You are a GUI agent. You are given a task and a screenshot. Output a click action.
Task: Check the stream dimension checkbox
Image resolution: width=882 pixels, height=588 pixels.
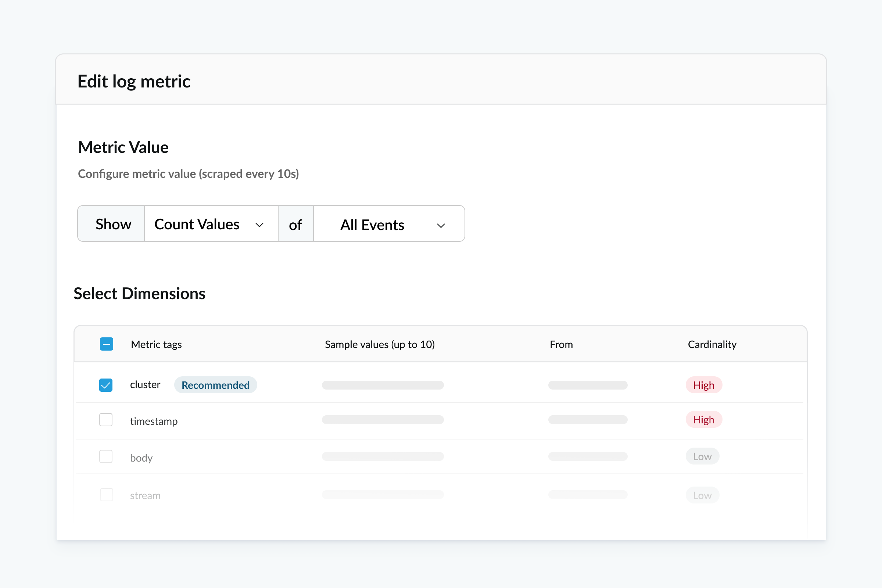point(107,495)
